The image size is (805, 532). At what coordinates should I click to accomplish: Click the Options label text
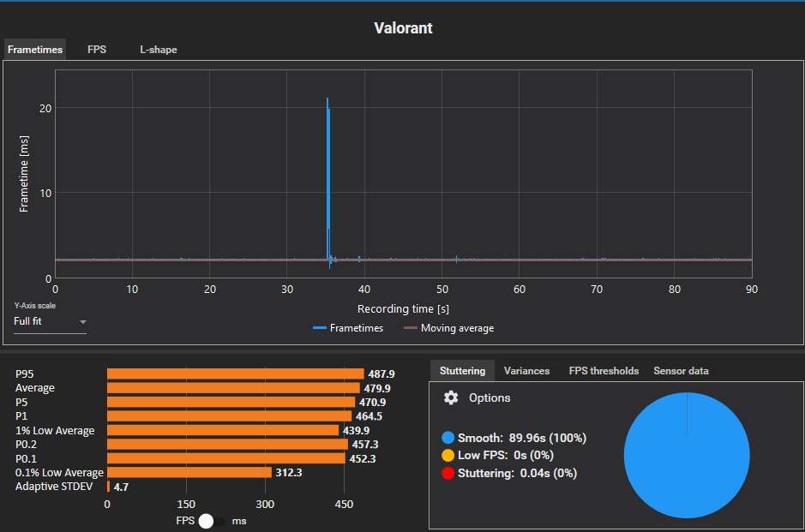click(490, 398)
